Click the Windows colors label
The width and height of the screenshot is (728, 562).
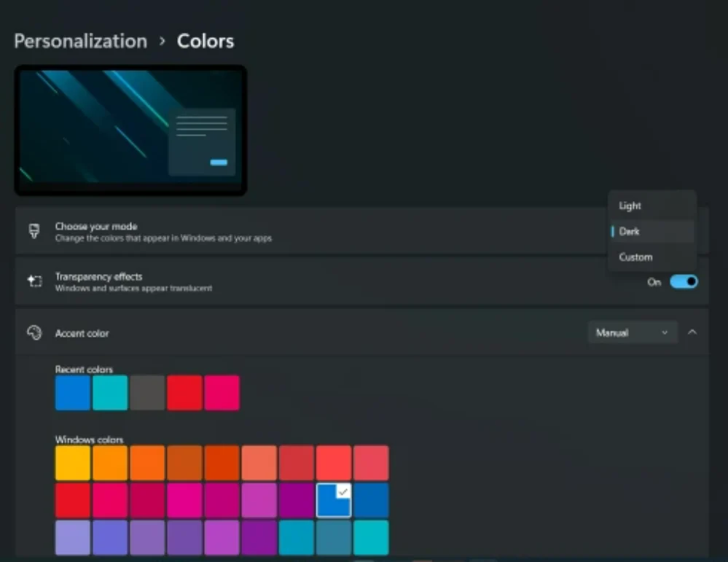[89, 440]
